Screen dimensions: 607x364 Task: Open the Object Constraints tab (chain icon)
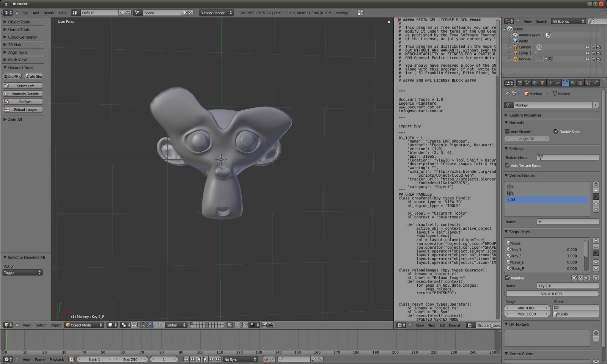pyautogui.click(x=550, y=83)
